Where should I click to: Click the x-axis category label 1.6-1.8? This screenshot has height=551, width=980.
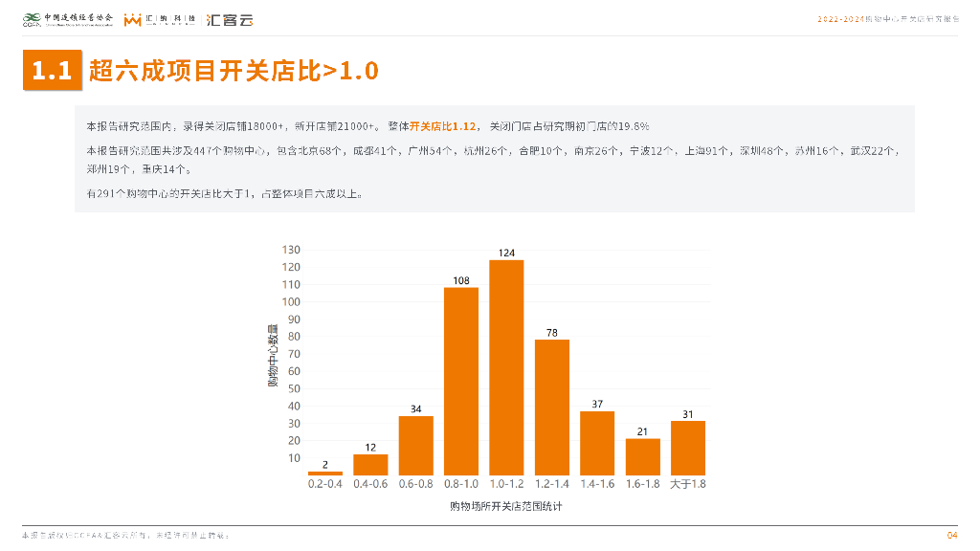click(643, 484)
